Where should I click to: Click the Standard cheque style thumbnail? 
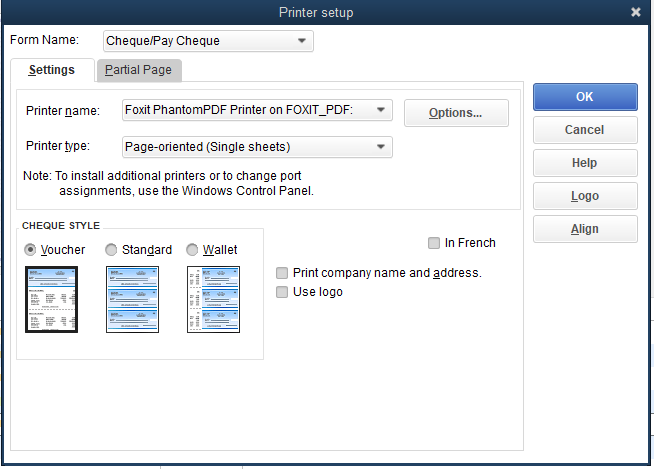point(132,299)
